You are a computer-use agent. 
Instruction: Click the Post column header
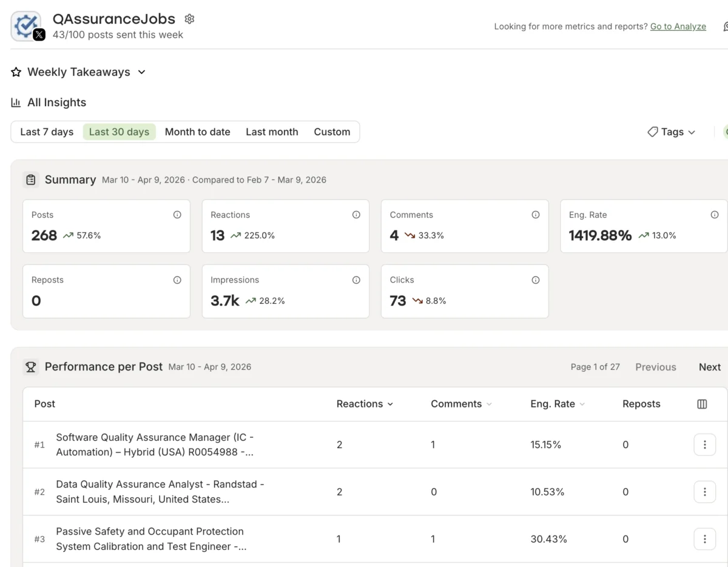click(45, 404)
